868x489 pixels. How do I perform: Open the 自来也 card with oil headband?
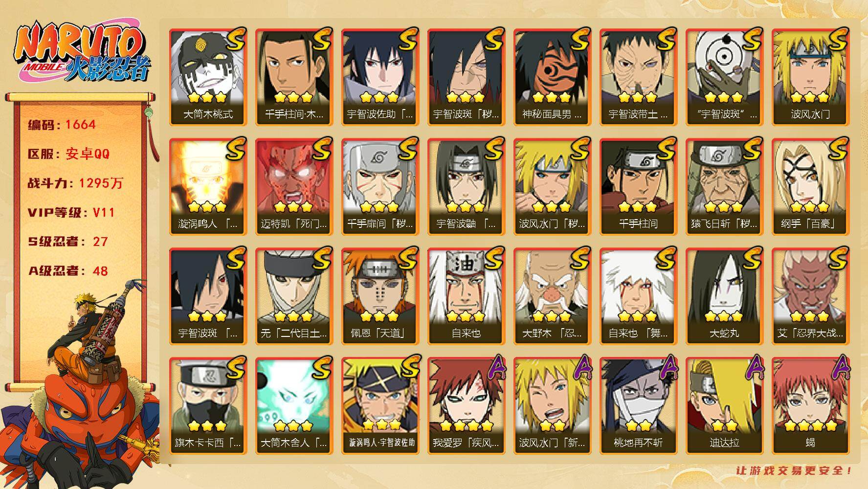click(466, 296)
